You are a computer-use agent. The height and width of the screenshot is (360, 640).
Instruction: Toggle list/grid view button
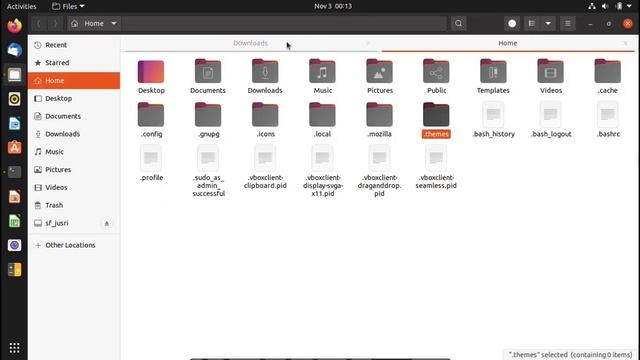[531, 24]
